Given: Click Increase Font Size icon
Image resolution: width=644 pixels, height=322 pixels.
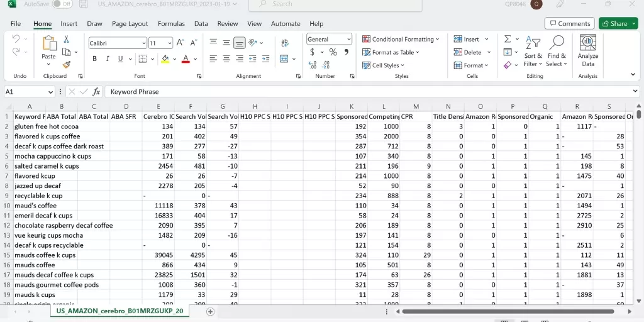Looking at the screenshot, I should [x=180, y=42].
